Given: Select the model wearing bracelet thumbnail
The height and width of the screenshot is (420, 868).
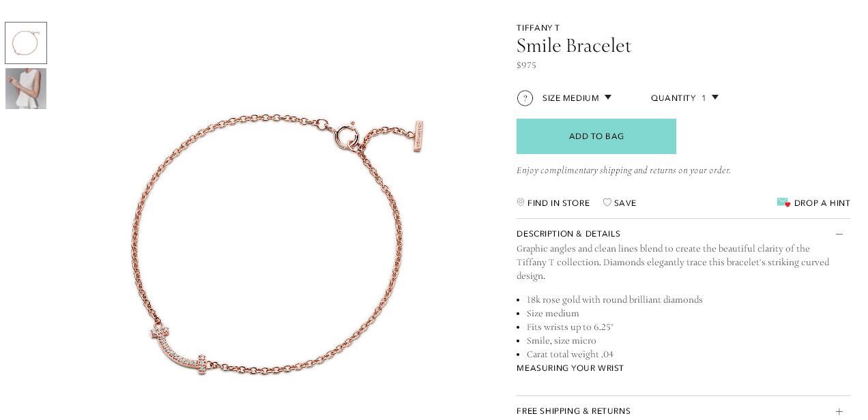Looking at the screenshot, I should (26, 89).
